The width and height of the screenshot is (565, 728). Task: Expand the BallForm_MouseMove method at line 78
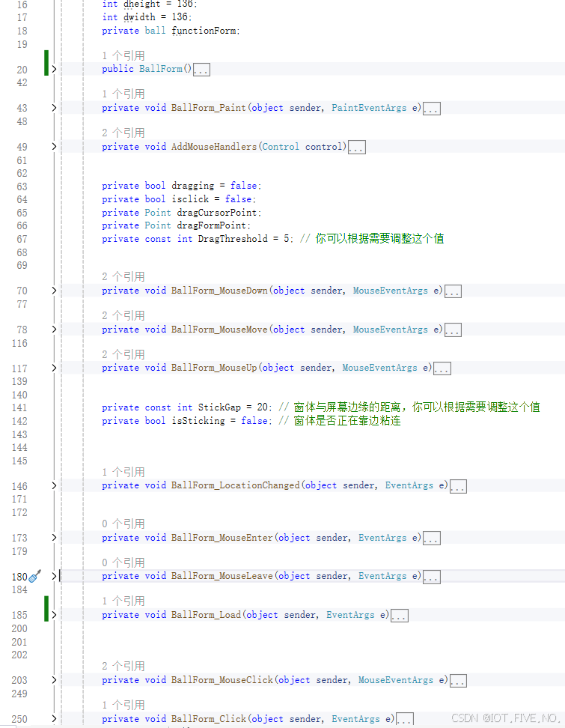54,330
